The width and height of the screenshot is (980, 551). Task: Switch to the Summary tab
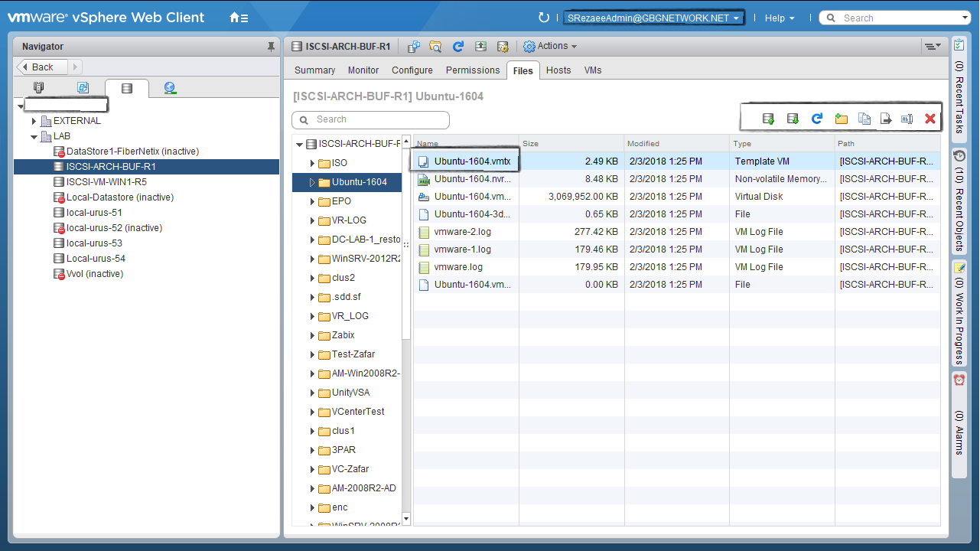coord(314,70)
